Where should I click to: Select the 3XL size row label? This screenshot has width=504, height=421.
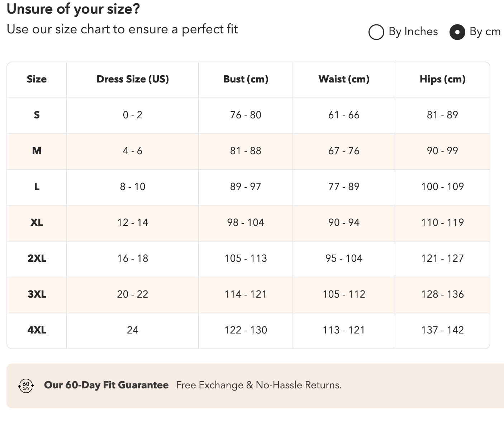(37, 294)
